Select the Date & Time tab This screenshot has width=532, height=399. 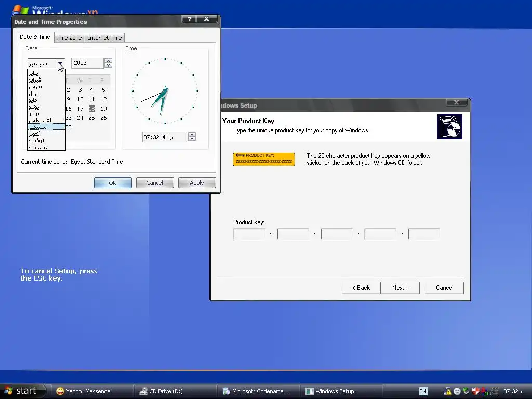click(x=35, y=37)
